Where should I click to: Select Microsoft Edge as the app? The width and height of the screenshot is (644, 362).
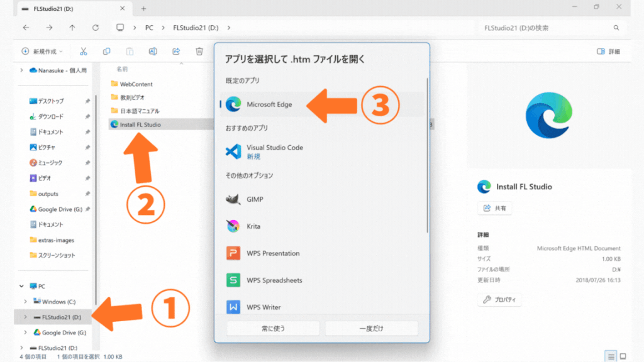pyautogui.click(x=322, y=104)
